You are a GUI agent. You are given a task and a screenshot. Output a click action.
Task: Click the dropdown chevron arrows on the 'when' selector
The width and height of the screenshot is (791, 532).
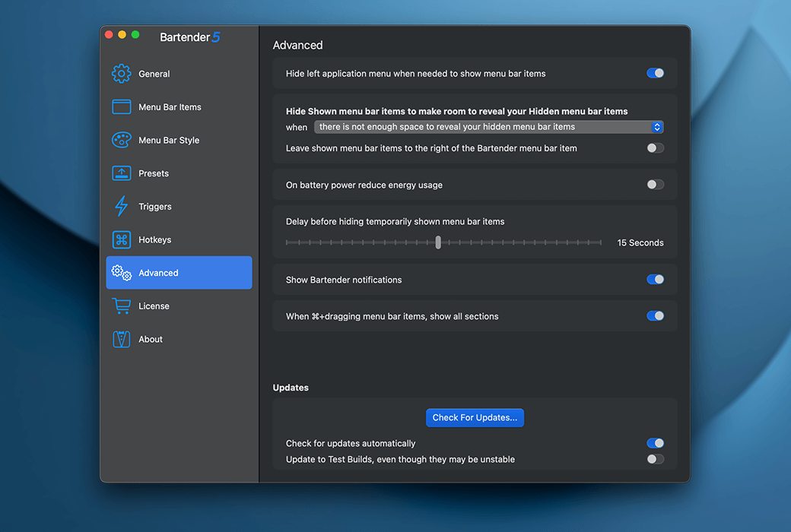pos(658,127)
